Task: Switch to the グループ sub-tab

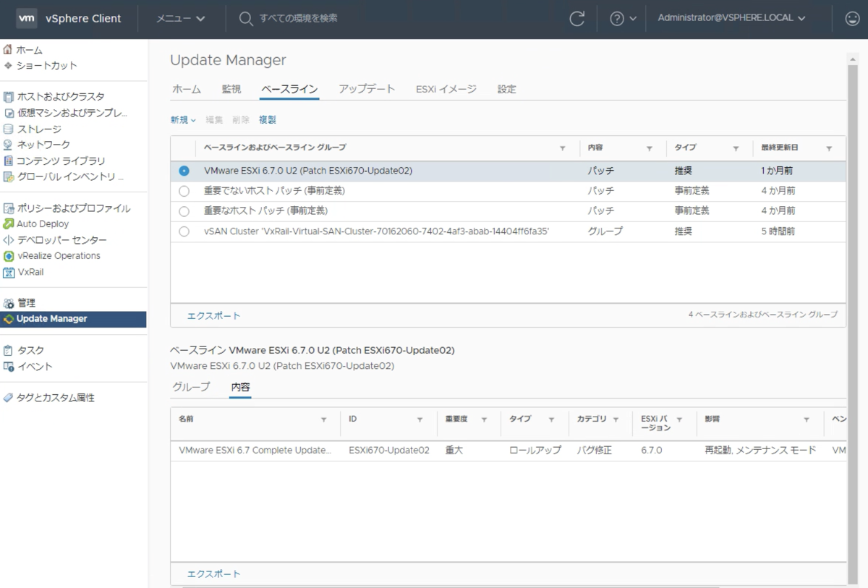Action: [191, 387]
